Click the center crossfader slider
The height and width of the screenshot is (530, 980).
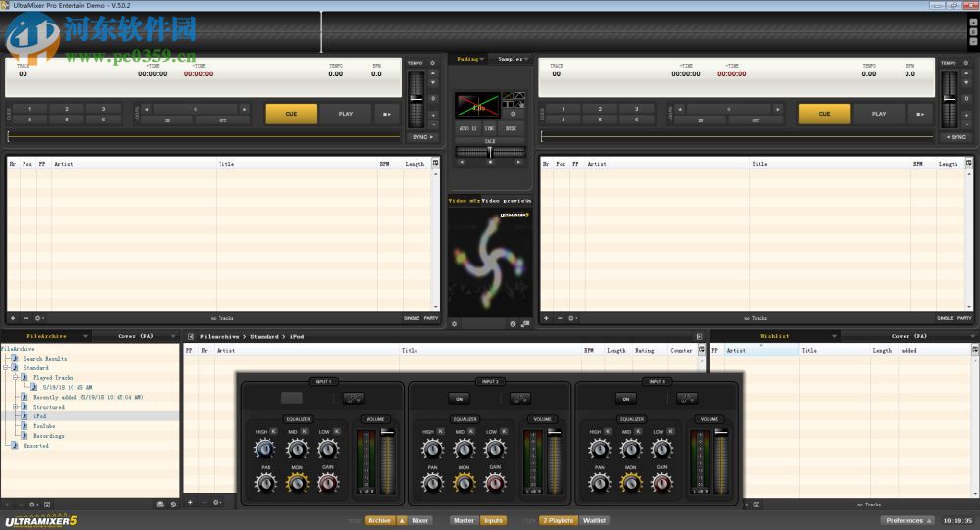(489, 151)
